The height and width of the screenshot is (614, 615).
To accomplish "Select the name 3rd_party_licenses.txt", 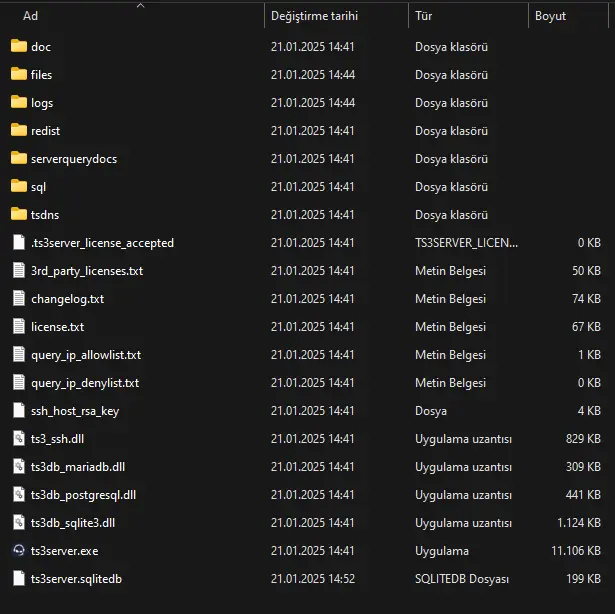I will tap(87, 271).
